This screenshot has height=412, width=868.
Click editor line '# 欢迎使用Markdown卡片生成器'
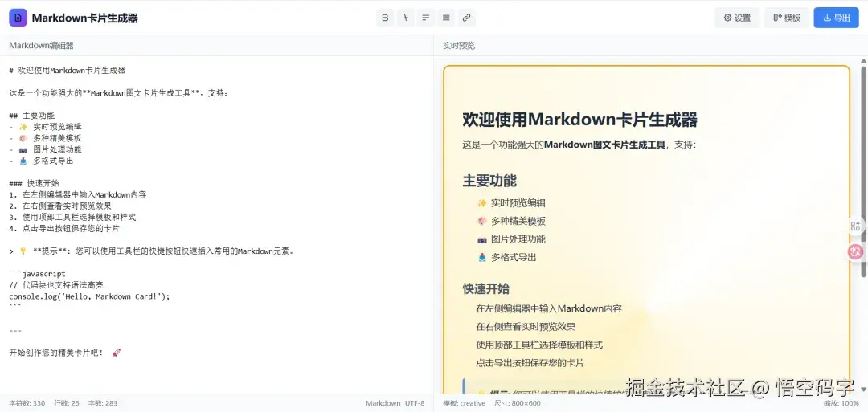click(x=68, y=70)
